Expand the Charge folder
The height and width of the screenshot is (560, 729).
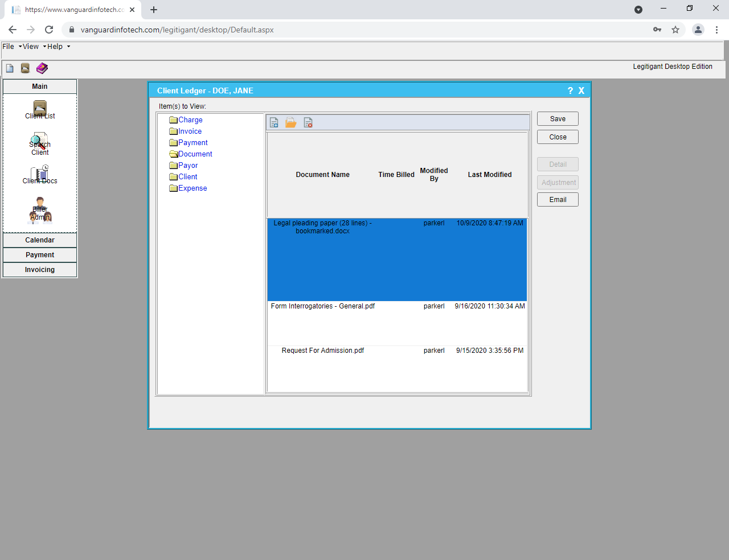[189, 120]
